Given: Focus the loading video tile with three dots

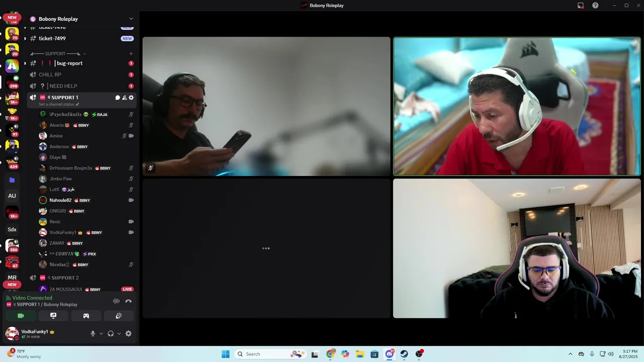Looking at the screenshot, I should tap(266, 248).
